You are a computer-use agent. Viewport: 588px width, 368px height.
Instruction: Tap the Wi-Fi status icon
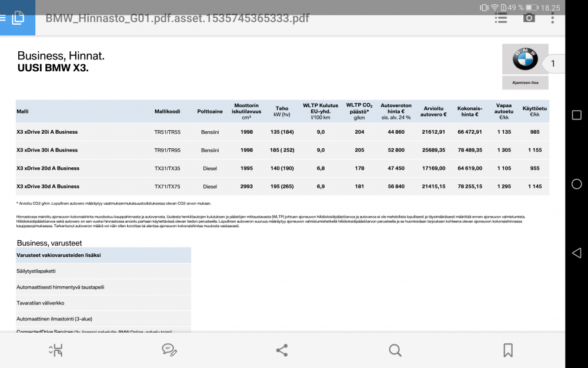pos(495,8)
